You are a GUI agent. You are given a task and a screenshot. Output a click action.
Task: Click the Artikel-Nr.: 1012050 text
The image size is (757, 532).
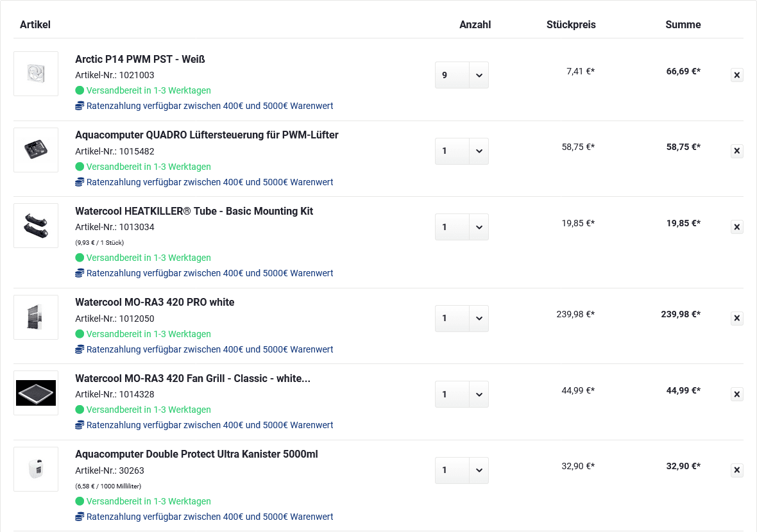click(x=115, y=319)
